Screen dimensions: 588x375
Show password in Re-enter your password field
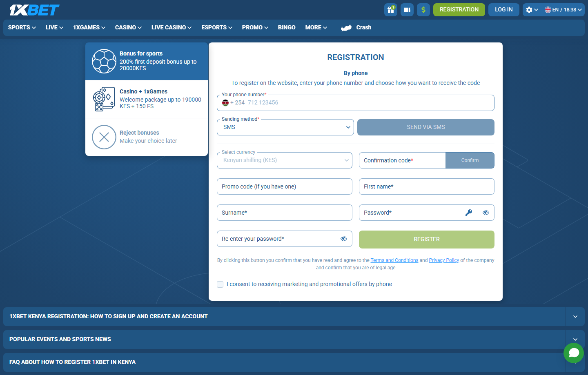[344, 239]
